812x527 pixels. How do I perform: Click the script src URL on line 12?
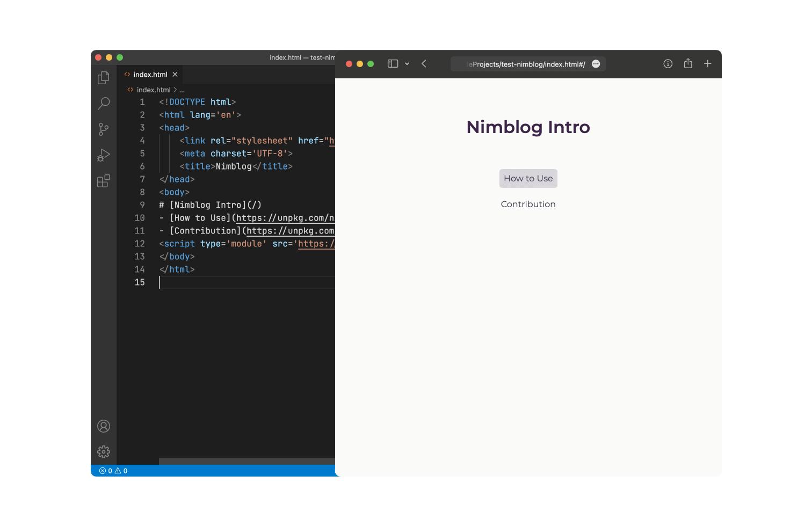click(316, 244)
